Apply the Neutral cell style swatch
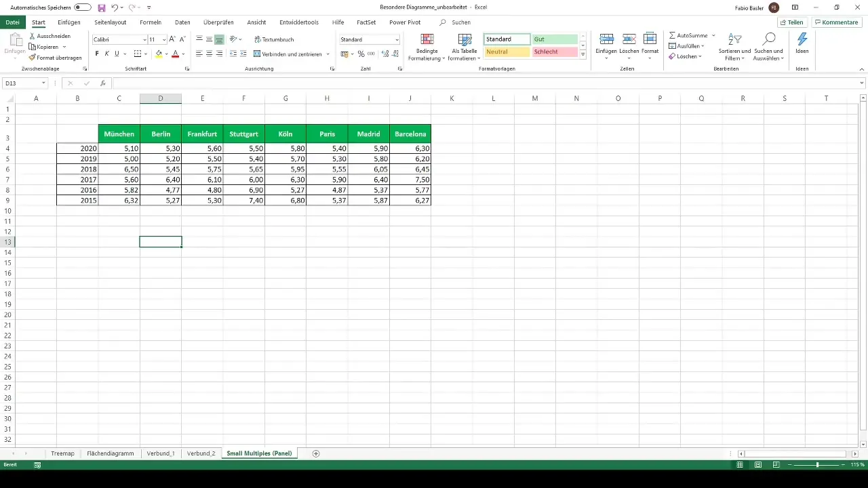868x488 pixels. point(507,52)
